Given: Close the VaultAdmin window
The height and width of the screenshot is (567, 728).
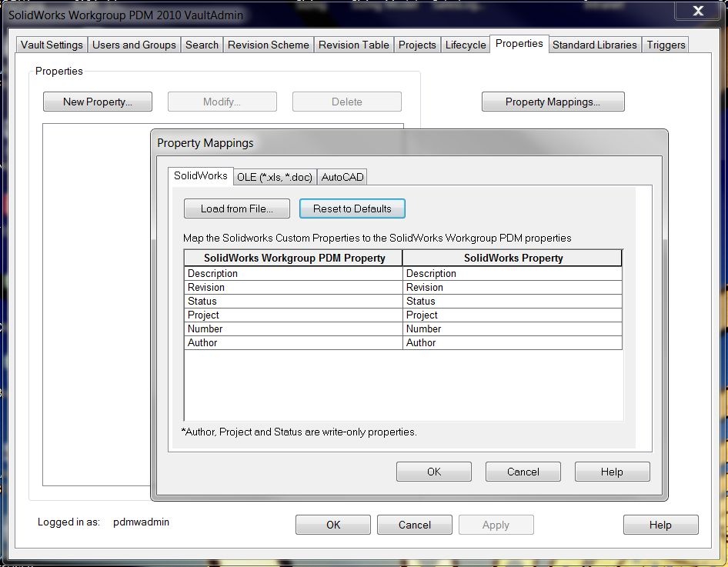Looking at the screenshot, I should click(698, 11).
